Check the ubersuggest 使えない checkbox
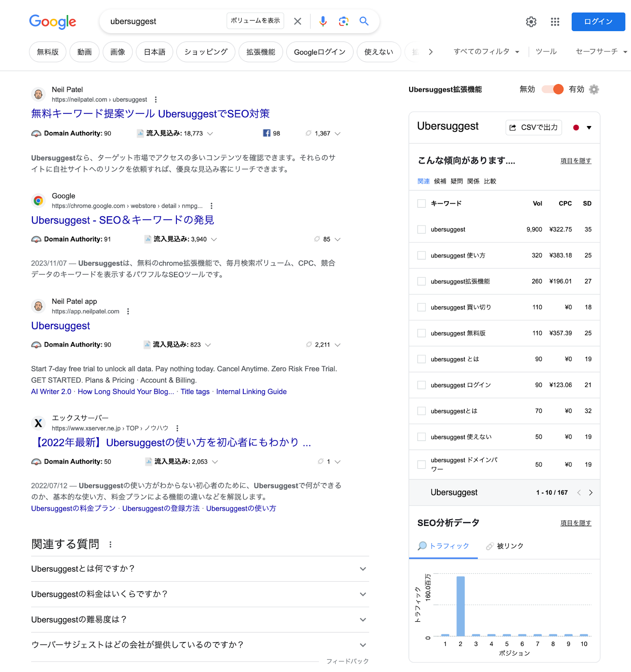Image resolution: width=631 pixels, height=672 pixels. coord(421,437)
